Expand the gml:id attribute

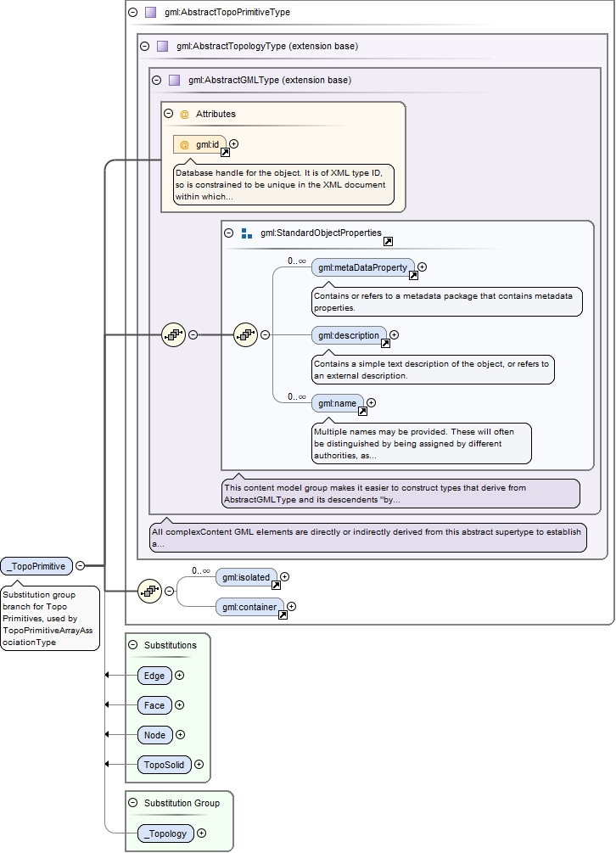tap(234, 144)
